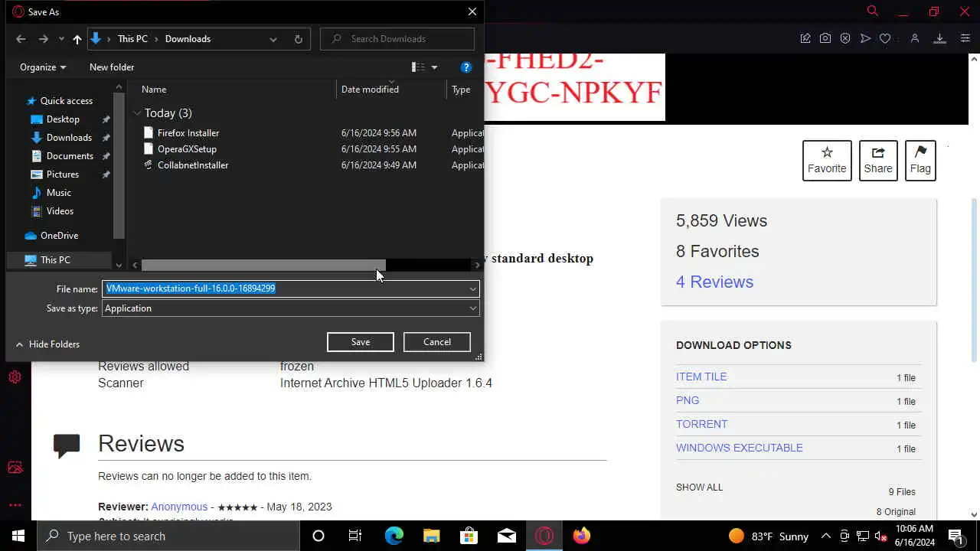Click the Save button
980x551 pixels.
[361, 342]
